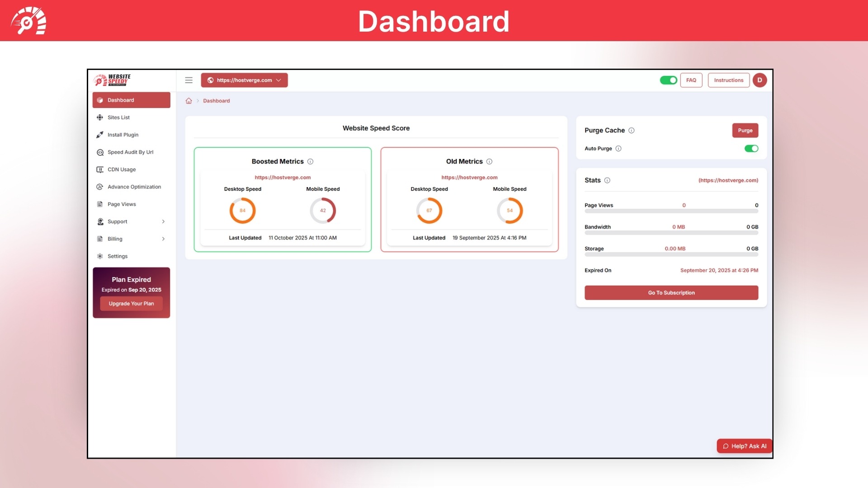The width and height of the screenshot is (868, 488).
Task: Click the Purge button
Action: point(745,130)
